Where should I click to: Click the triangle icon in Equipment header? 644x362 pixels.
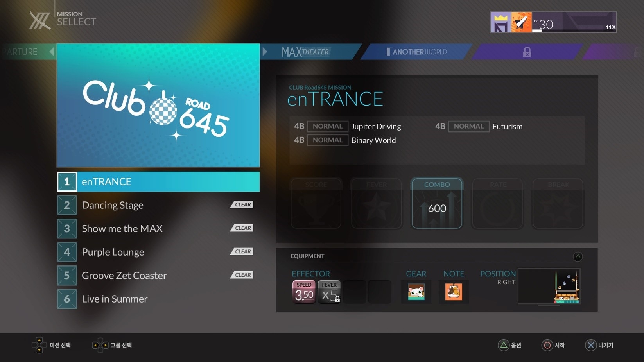(578, 256)
